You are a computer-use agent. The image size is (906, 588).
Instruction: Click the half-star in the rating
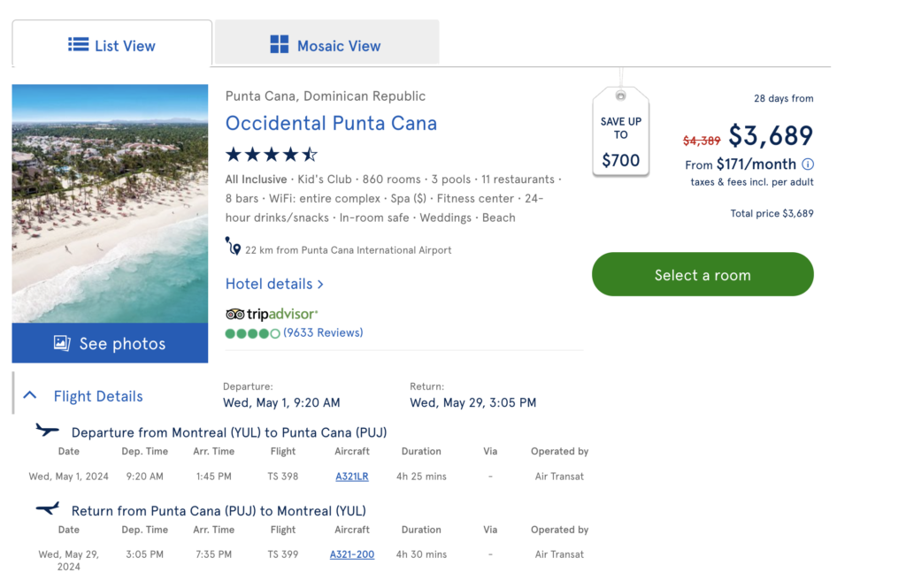pos(310,154)
